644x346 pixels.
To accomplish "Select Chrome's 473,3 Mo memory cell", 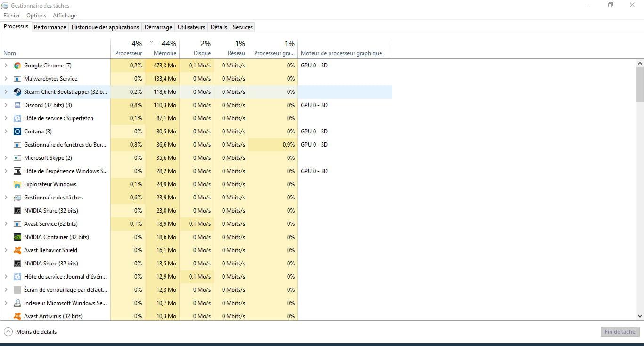I will pyautogui.click(x=162, y=66).
